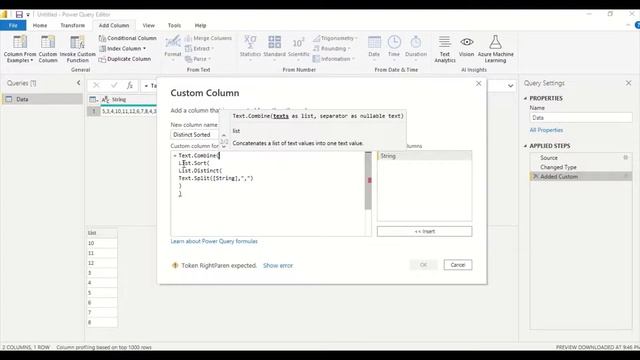This screenshot has width=640, height=360.
Task: Click the value 10 in list preview
Action: coord(102,243)
